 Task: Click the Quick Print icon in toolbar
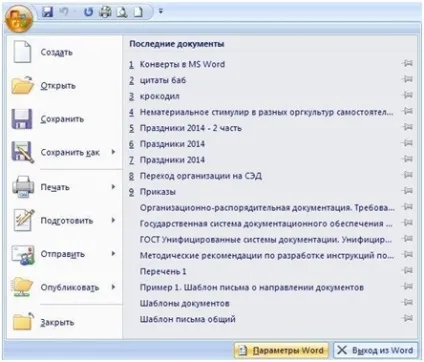tap(106, 12)
